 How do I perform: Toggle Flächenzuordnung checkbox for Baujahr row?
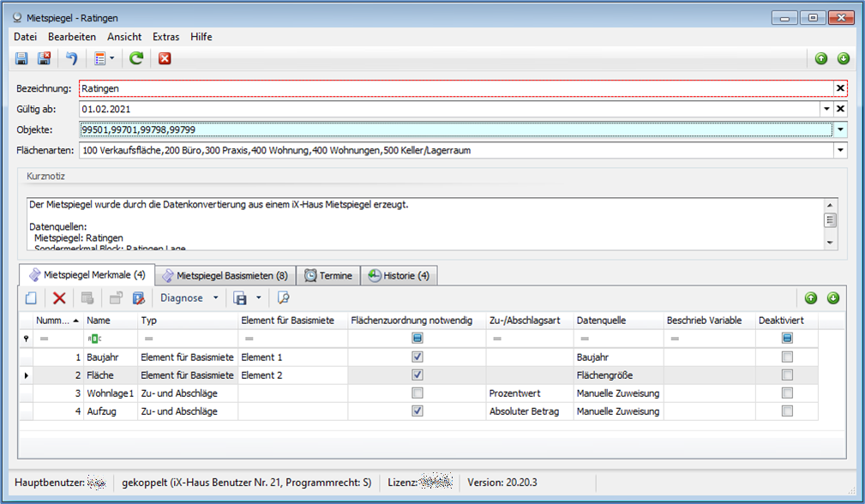(417, 357)
